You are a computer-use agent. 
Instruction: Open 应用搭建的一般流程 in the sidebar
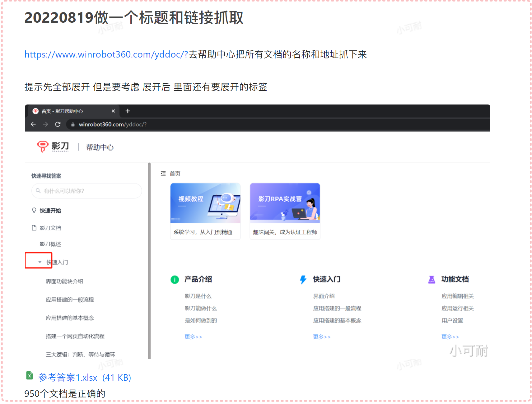pos(70,300)
